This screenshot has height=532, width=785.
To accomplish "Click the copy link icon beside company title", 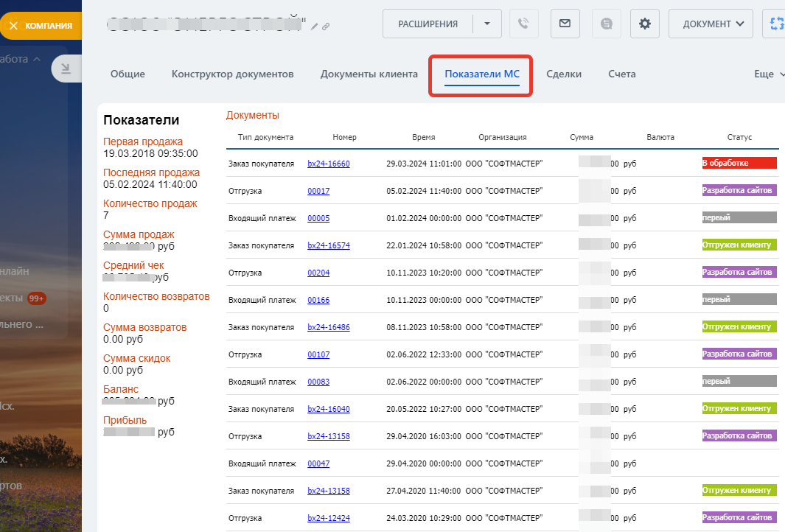I will [x=326, y=27].
